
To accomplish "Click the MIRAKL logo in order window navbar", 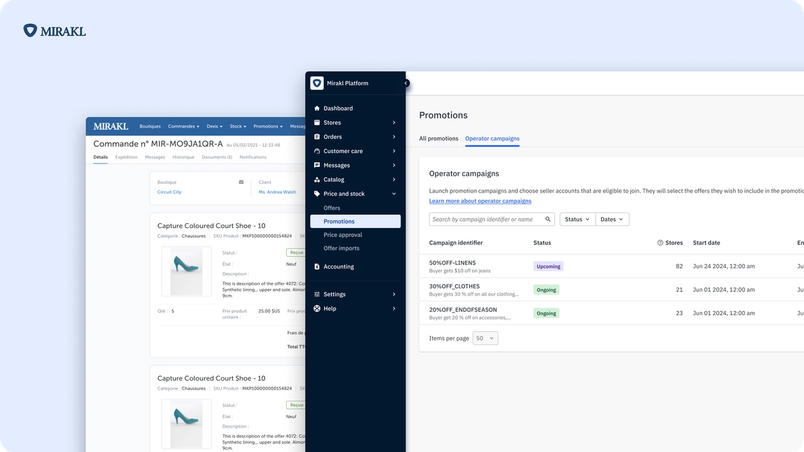I will click(x=111, y=126).
